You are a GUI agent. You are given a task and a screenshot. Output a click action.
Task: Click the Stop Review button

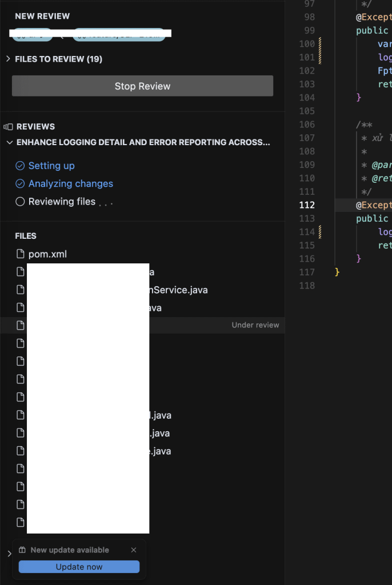142,86
